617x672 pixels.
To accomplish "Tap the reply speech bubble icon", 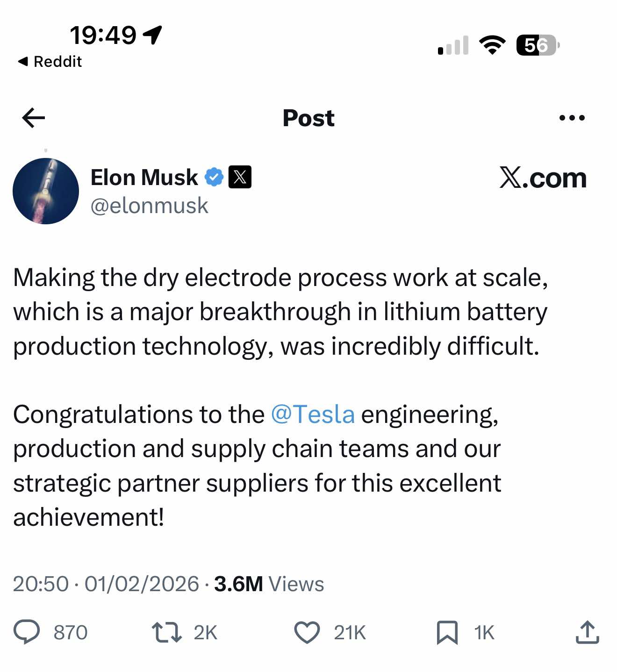I will tap(27, 632).
